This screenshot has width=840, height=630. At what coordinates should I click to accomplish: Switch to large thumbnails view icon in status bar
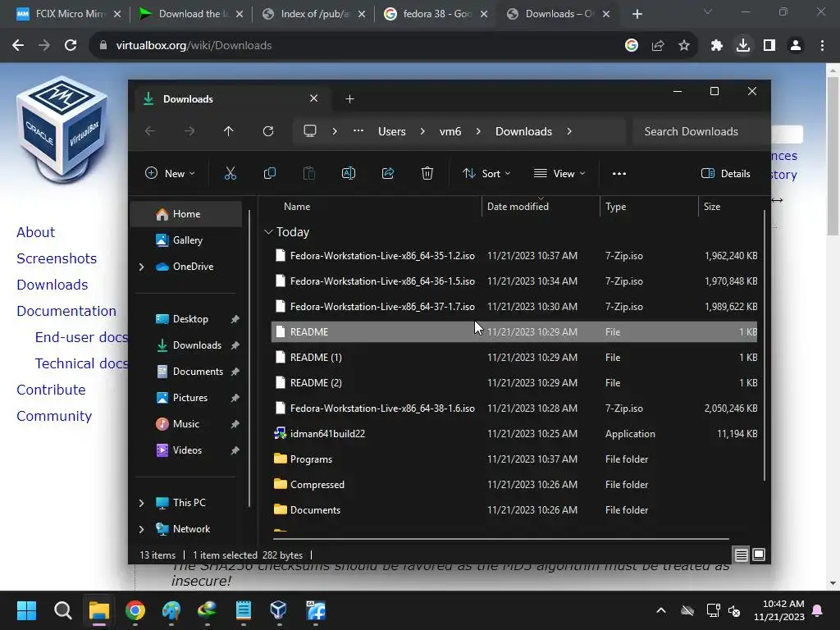tap(759, 555)
